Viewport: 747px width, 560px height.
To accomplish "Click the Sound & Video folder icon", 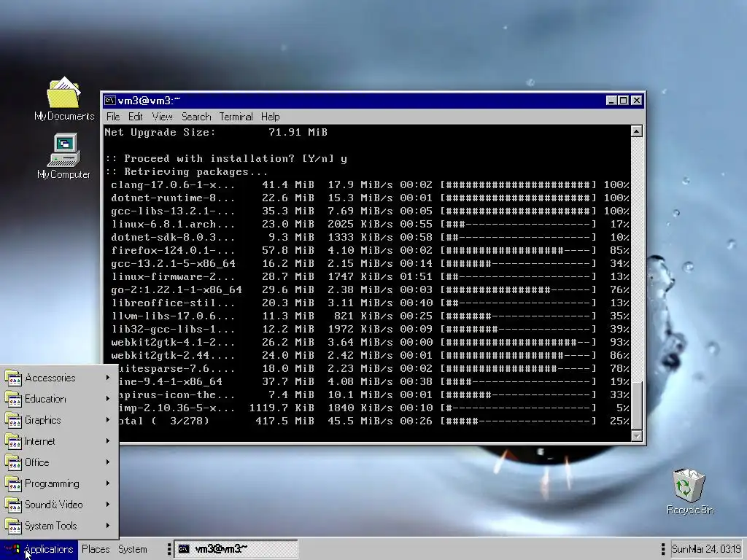I will tap(13, 505).
